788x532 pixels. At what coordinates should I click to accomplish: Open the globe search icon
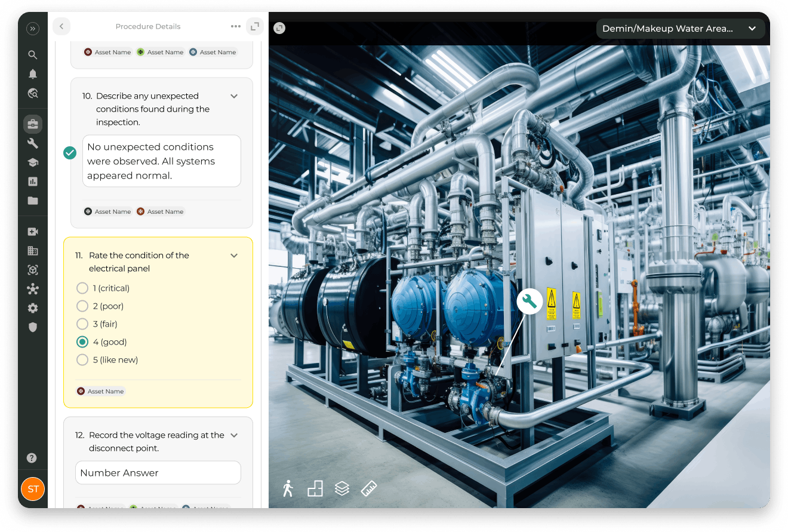coord(33,93)
